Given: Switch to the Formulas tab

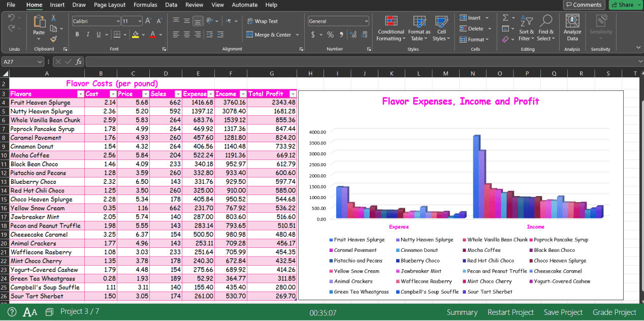Looking at the screenshot, I should [x=145, y=5].
